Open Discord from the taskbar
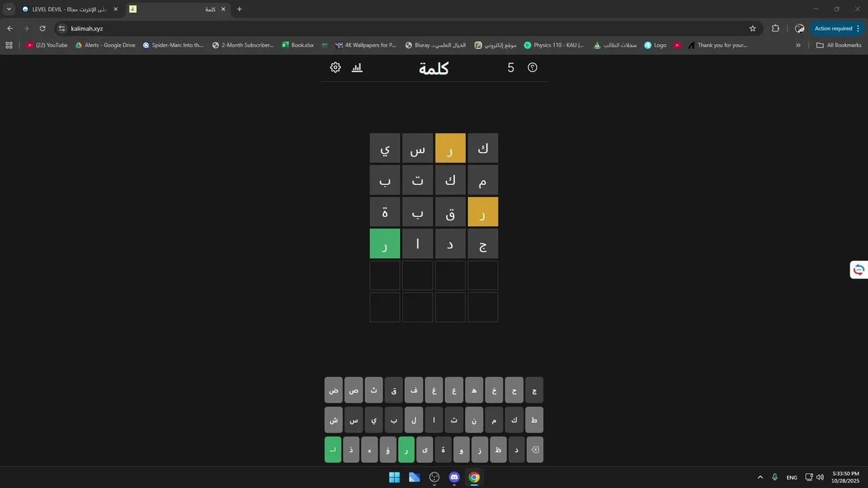 (454, 477)
